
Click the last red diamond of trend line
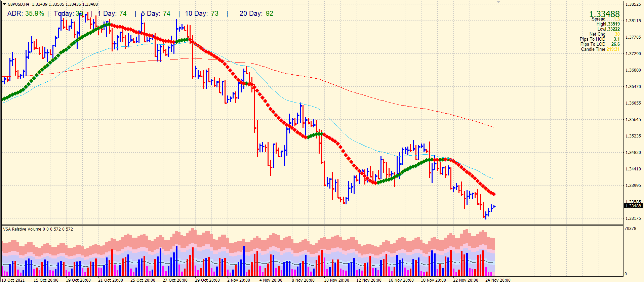click(x=494, y=194)
